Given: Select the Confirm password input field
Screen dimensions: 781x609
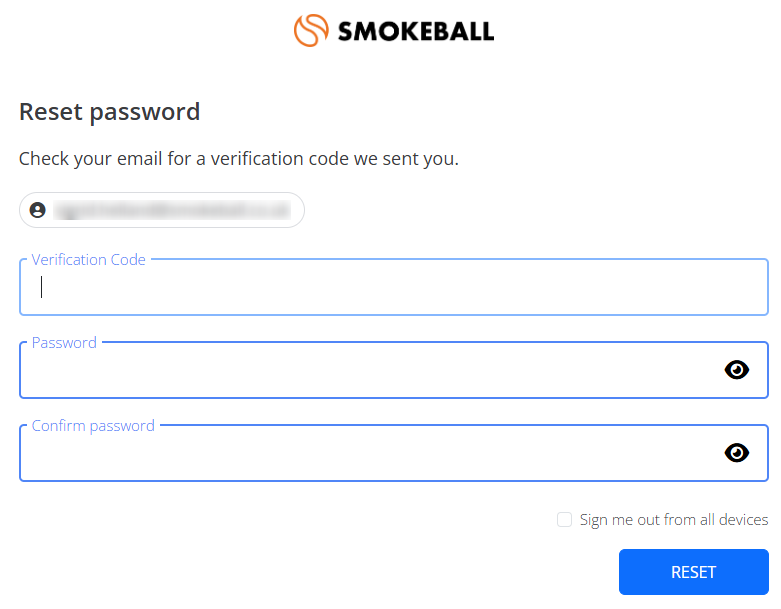Looking at the screenshot, I should click(x=369, y=453).
